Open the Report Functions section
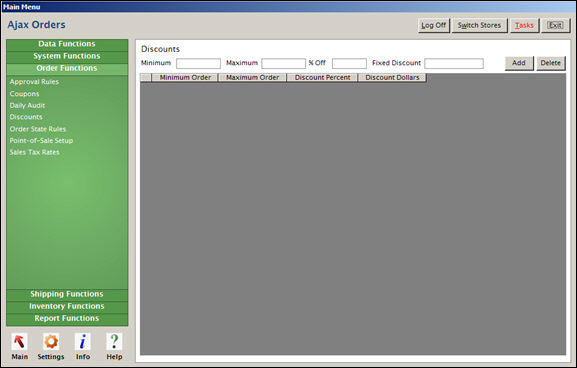The image size is (577, 368). [67, 319]
